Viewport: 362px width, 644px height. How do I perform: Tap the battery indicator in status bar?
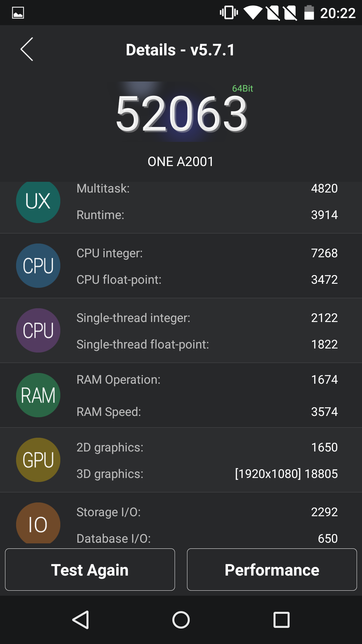(309, 12)
